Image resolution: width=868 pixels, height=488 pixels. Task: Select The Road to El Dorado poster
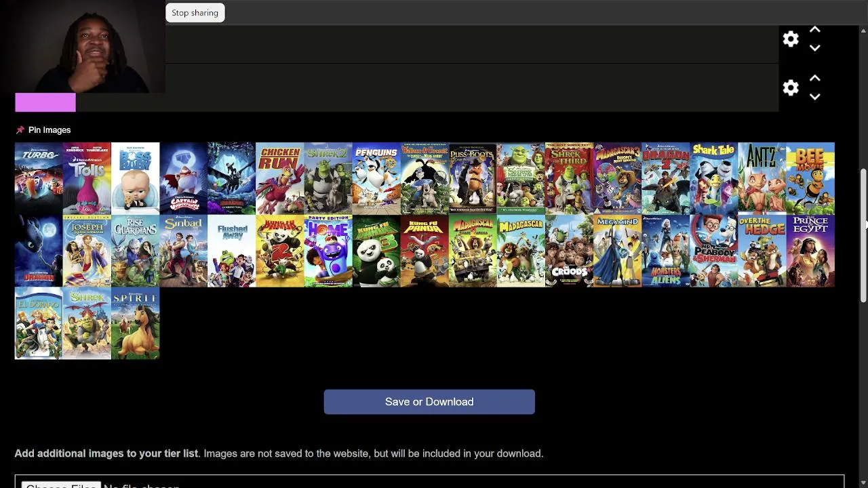pyautogui.click(x=39, y=323)
